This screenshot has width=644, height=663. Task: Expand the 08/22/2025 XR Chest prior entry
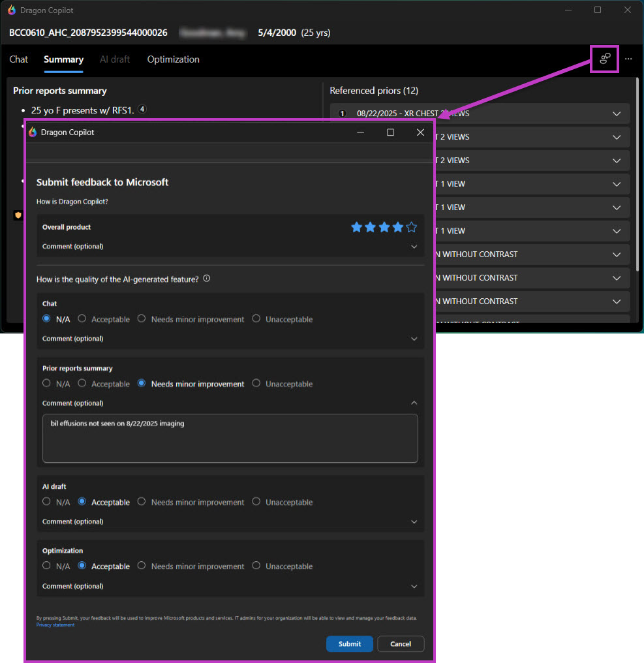tap(616, 113)
